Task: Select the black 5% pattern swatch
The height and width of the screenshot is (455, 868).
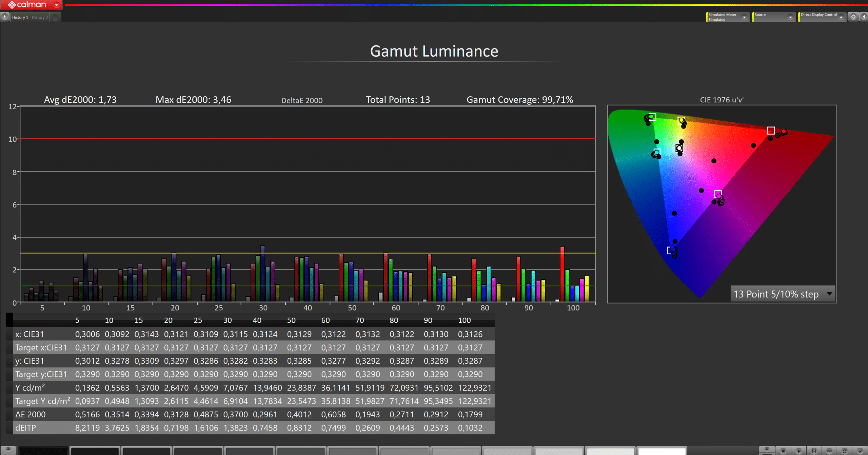Action: coord(43,451)
